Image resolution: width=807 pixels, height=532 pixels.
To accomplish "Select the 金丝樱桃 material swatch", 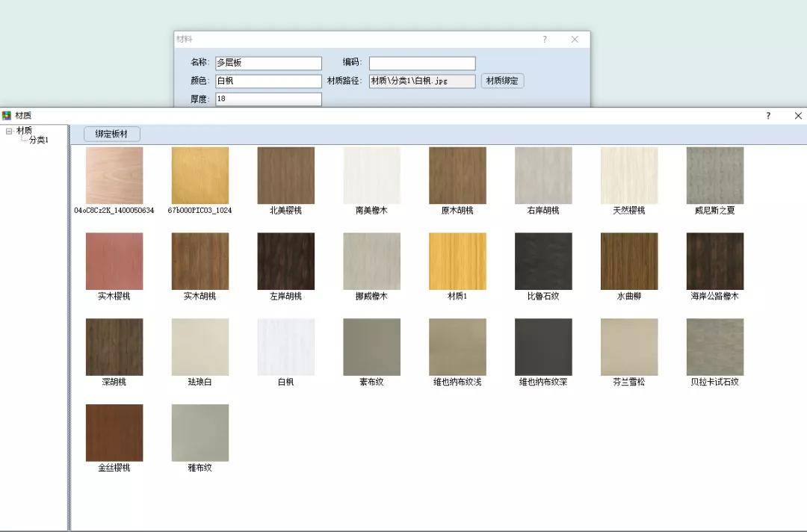I will (114, 433).
